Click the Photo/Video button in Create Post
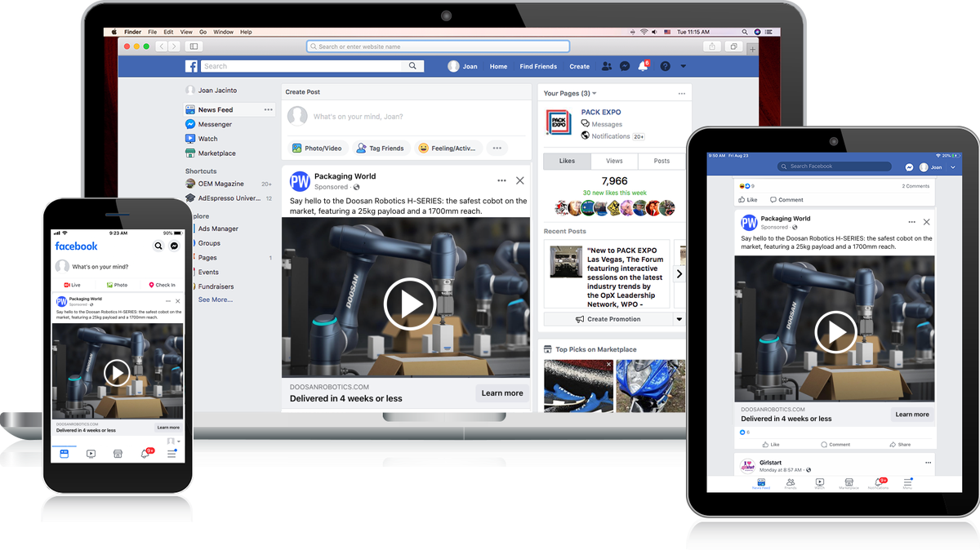Screen dimensions: 980x550 click(317, 149)
